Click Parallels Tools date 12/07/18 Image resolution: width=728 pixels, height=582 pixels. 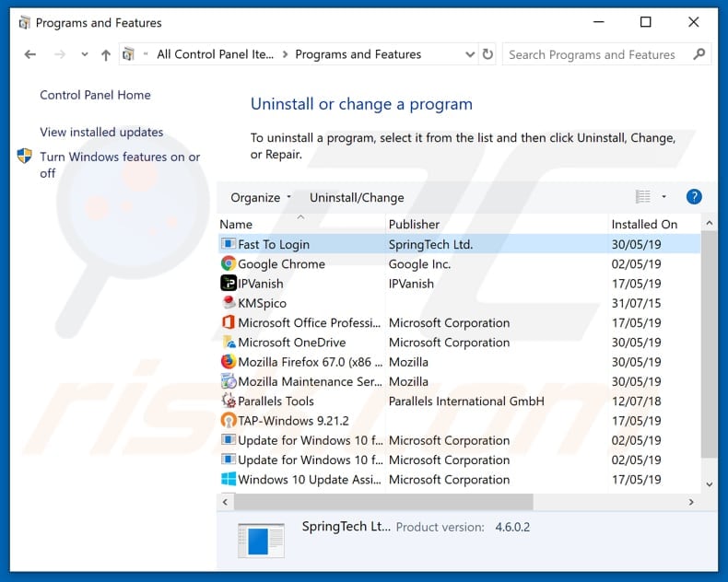click(636, 401)
